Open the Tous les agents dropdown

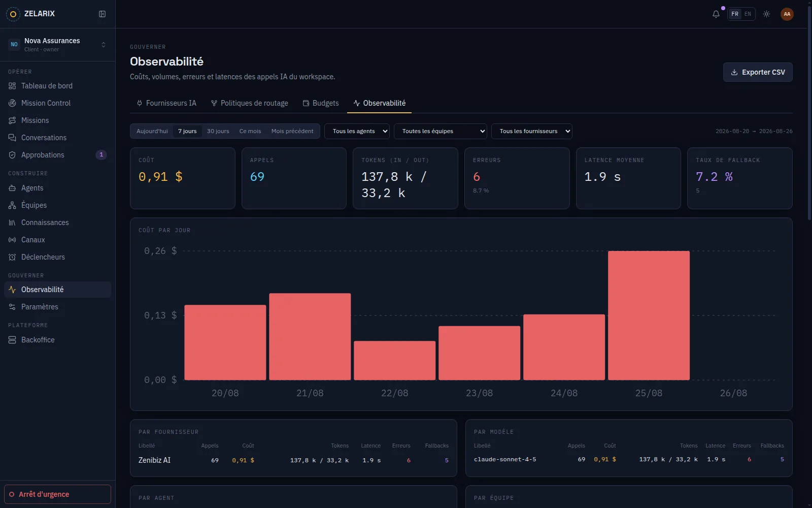[x=357, y=131]
